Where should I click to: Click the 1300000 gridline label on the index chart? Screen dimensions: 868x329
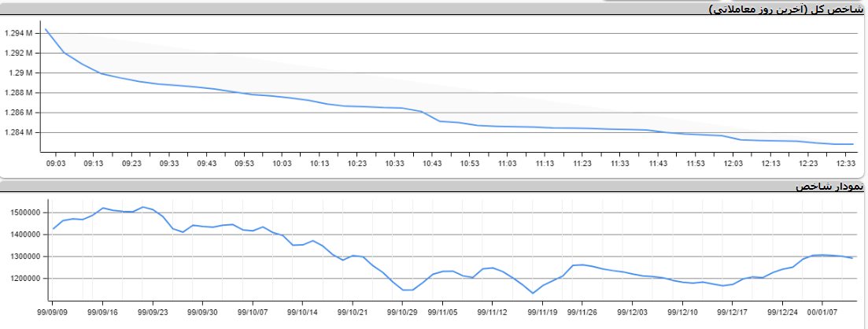tap(28, 257)
